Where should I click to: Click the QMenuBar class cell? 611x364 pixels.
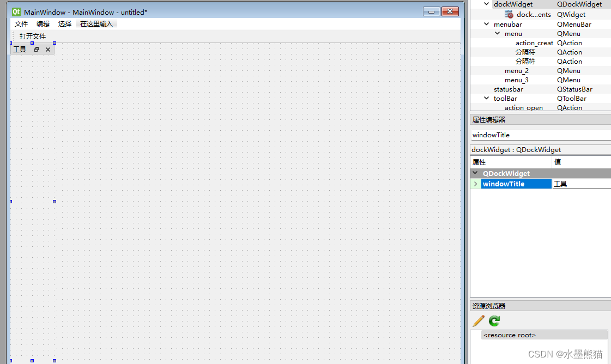[574, 24]
